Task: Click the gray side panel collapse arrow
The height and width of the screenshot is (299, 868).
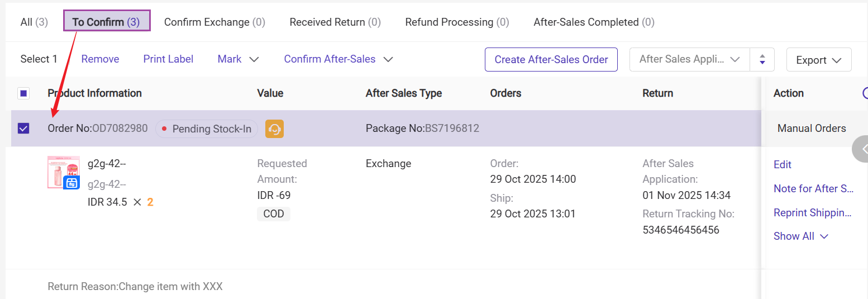Action: (x=862, y=149)
